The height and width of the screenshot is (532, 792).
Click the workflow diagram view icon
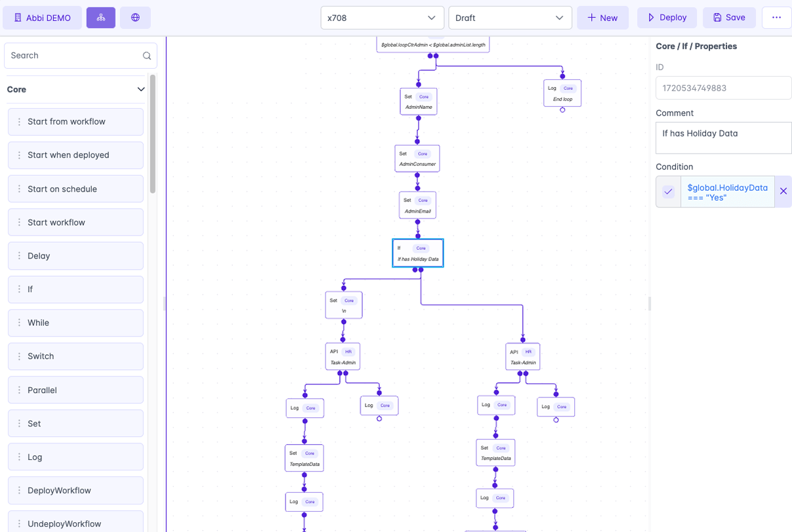point(100,18)
